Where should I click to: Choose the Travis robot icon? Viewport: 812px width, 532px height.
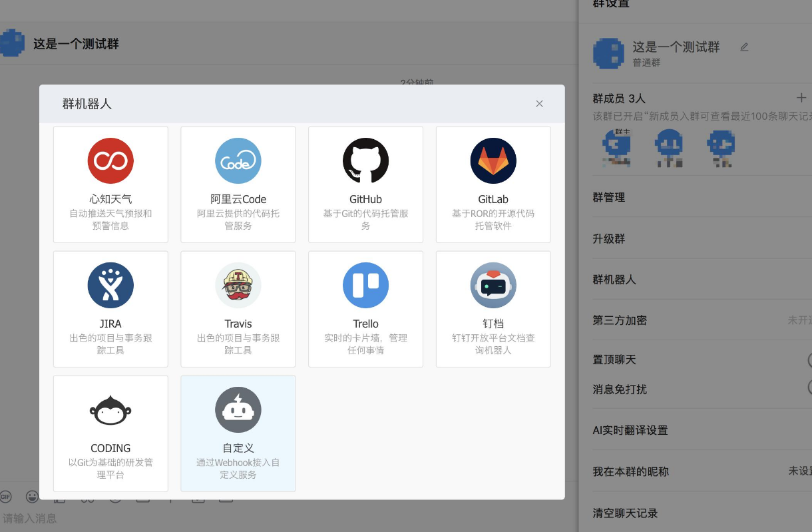(238, 286)
